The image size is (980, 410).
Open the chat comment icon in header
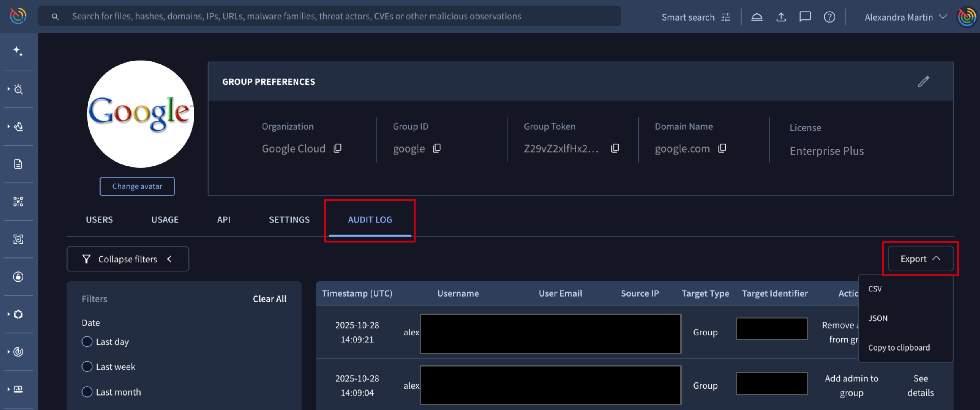click(805, 17)
